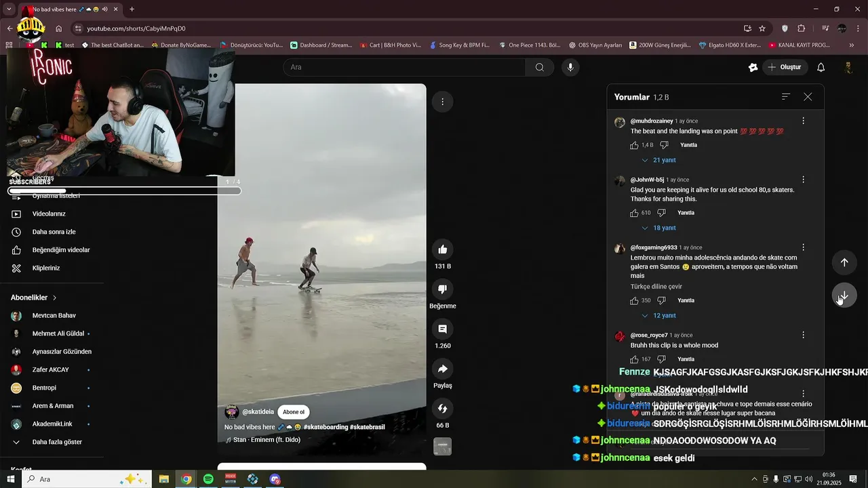Translate comment with Türkçe diline çevir
This screenshot has width=868, height=488.
coord(656,287)
